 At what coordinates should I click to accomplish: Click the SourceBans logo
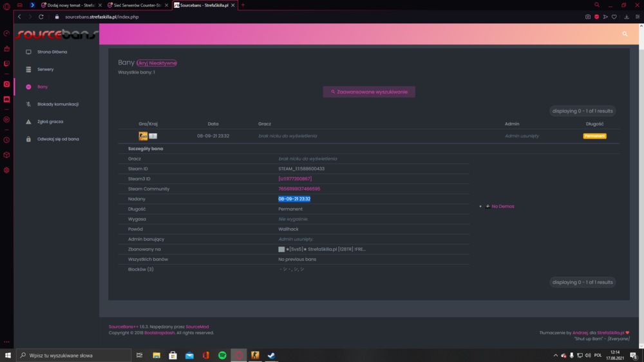coord(57,34)
